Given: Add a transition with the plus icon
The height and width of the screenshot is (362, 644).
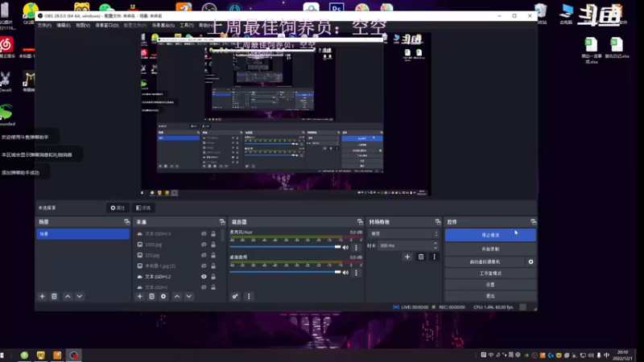Looking at the screenshot, I should pos(407,257).
